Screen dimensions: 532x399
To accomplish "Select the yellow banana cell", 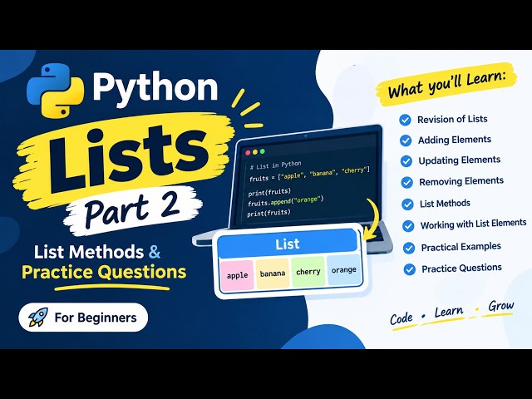I will [x=273, y=273].
